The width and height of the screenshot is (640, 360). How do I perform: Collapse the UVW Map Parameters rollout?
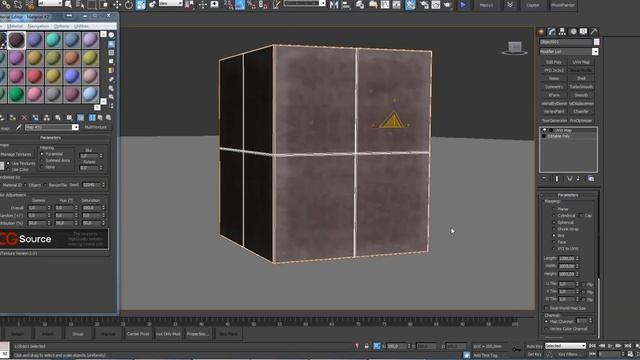pyautogui.click(x=568, y=195)
